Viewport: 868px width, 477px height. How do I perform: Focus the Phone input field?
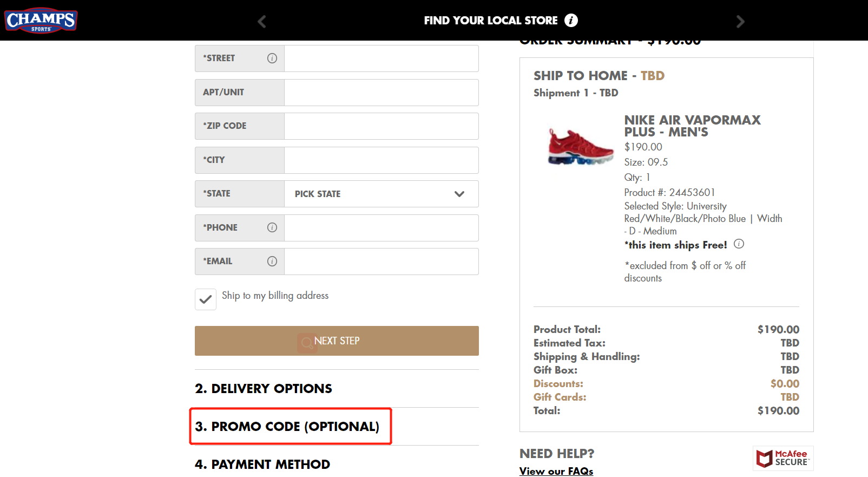pos(382,228)
